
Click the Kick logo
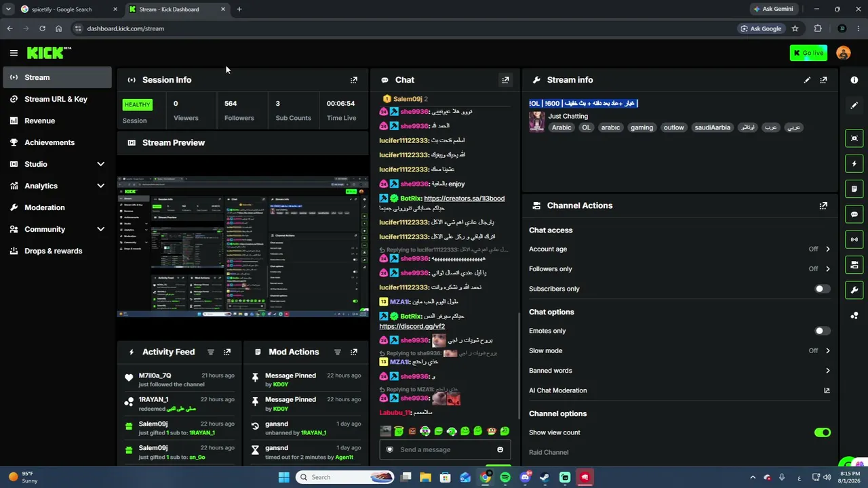pyautogui.click(x=49, y=53)
